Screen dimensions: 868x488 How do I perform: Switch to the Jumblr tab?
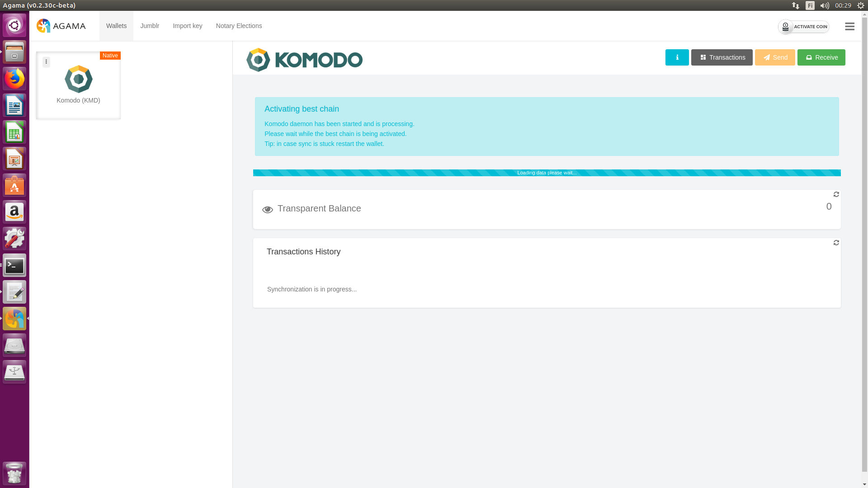click(150, 26)
